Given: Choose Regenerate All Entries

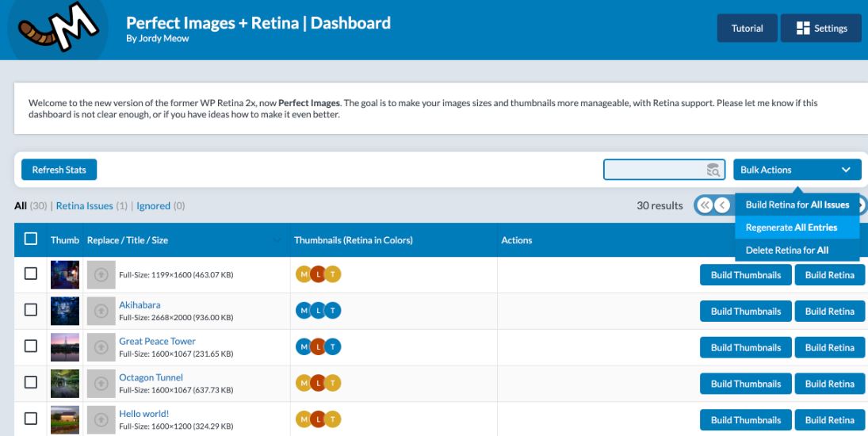Looking at the screenshot, I should pyautogui.click(x=797, y=228).
